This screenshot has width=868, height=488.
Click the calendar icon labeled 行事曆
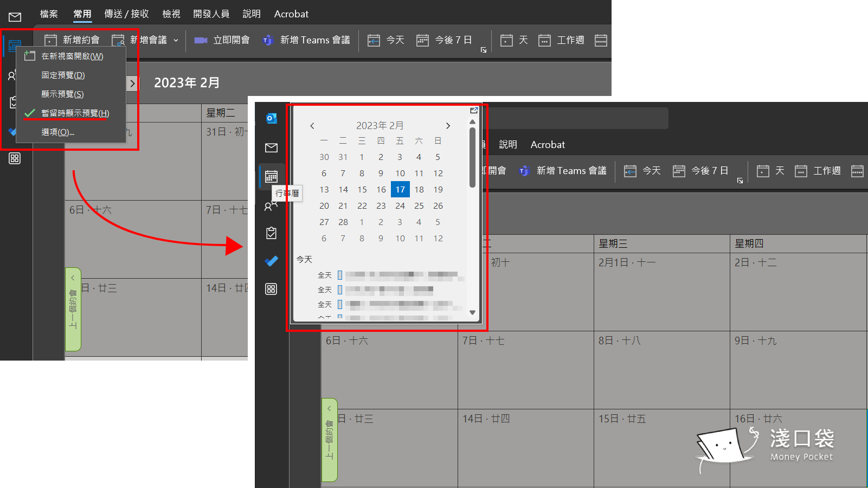pyautogui.click(x=271, y=177)
